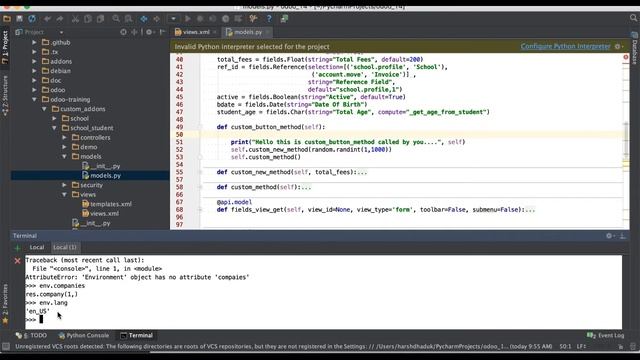Collapse the custom_addons folder

coord(44,109)
